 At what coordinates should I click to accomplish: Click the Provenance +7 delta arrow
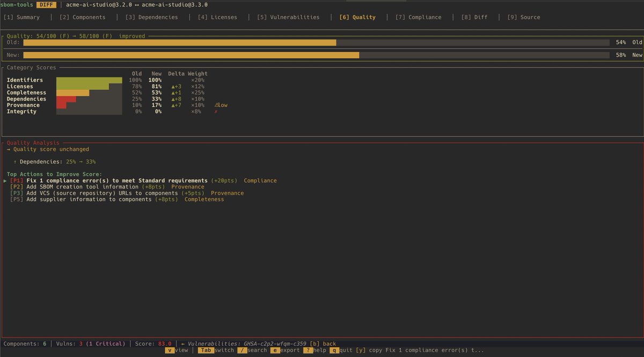pyautogui.click(x=177, y=105)
